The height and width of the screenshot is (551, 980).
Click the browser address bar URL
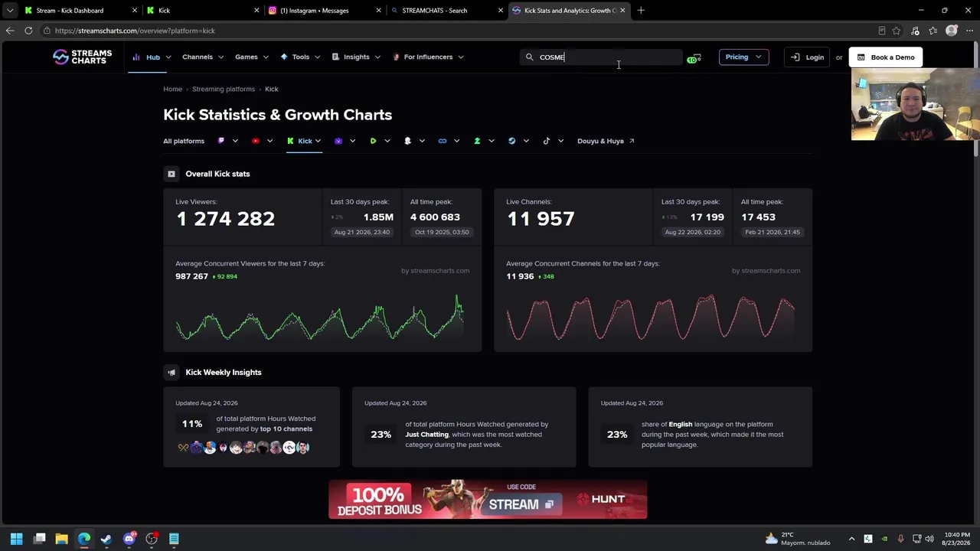(135, 31)
